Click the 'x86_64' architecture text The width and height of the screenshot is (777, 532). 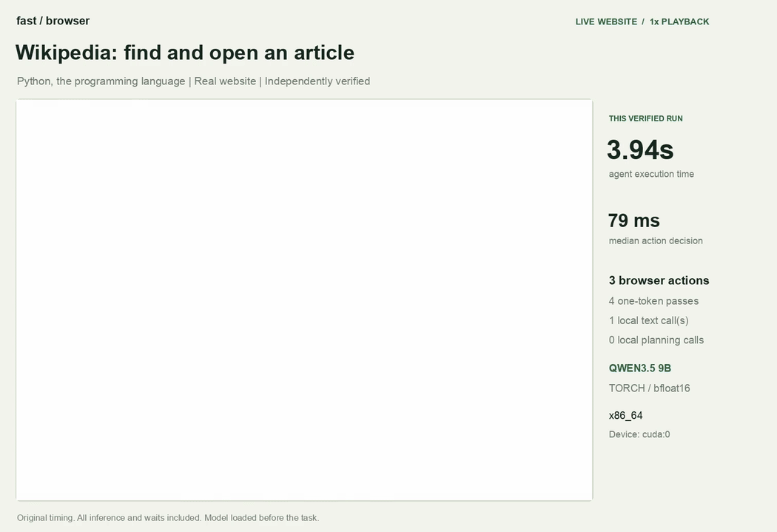click(x=625, y=416)
